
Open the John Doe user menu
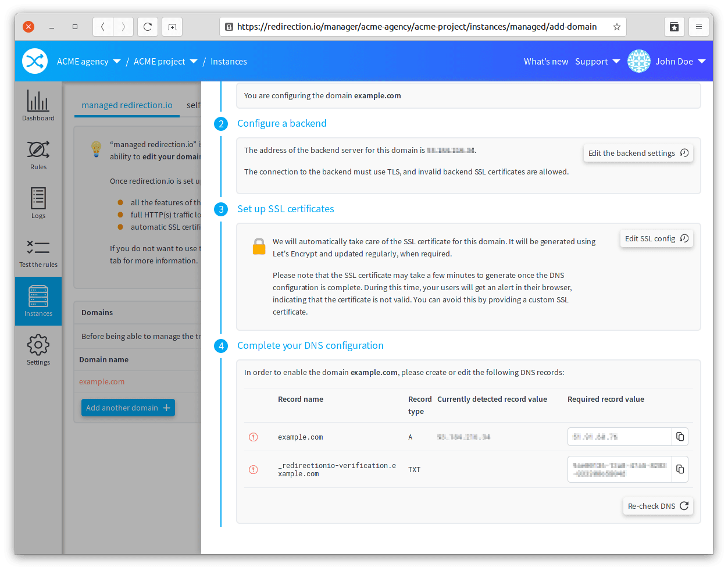680,62
